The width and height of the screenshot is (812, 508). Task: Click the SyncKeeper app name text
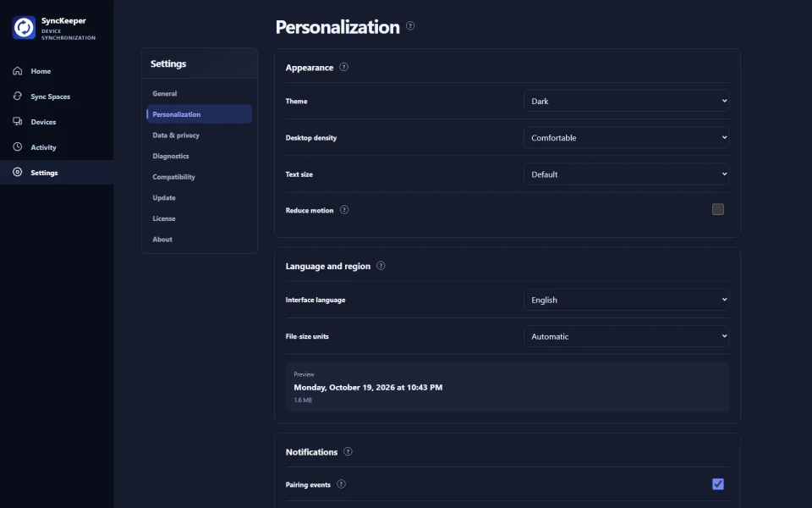pyautogui.click(x=63, y=20)
